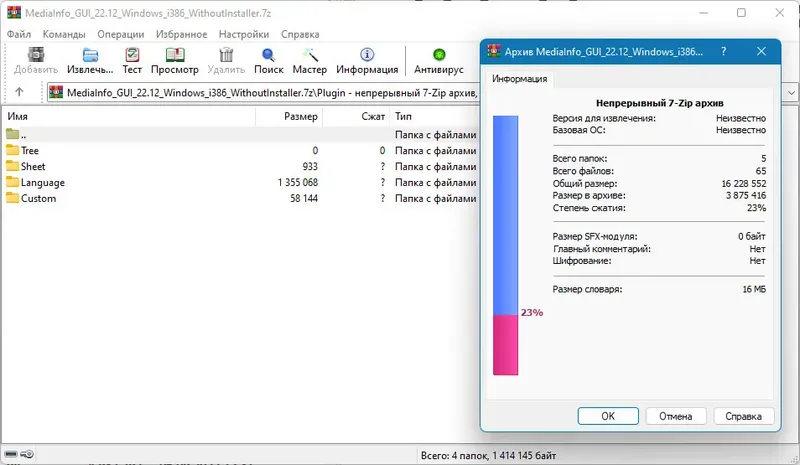Select the Custom folder name

(38, 198)
